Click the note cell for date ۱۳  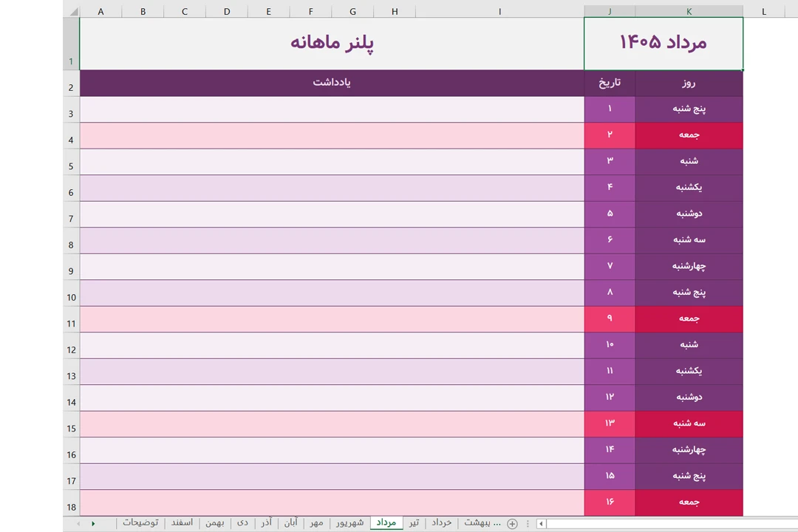tap(332, 424)
